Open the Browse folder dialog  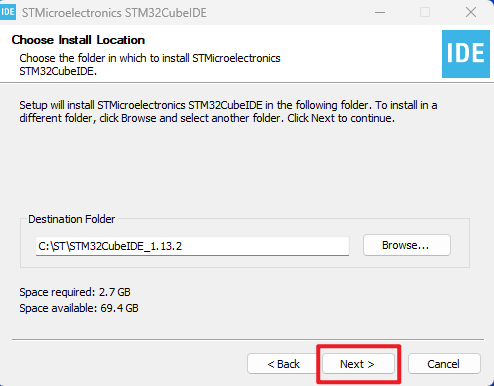[x=407, y=245]
